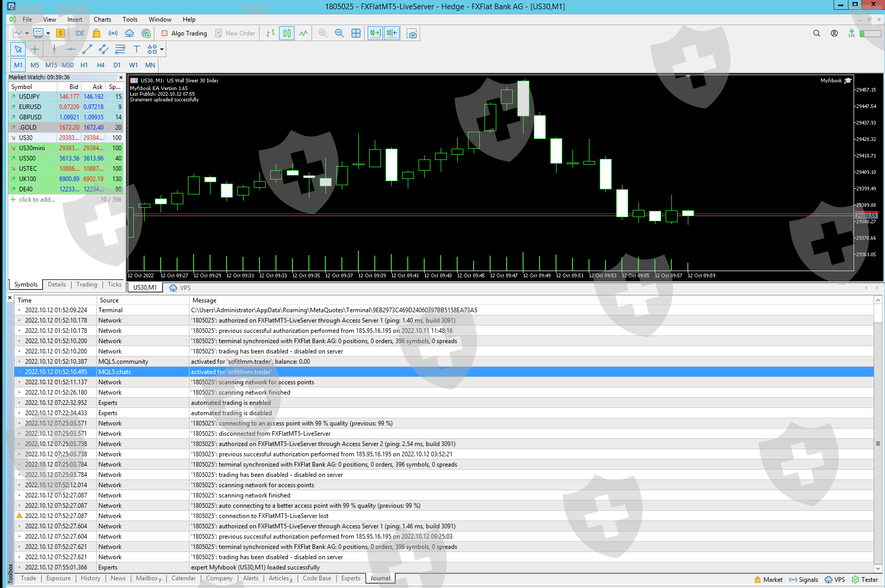Image resolution: width=885 pixels, height=588 pixels.
Task: Pick the trendline drawing tool
Action: pos(87,49)
